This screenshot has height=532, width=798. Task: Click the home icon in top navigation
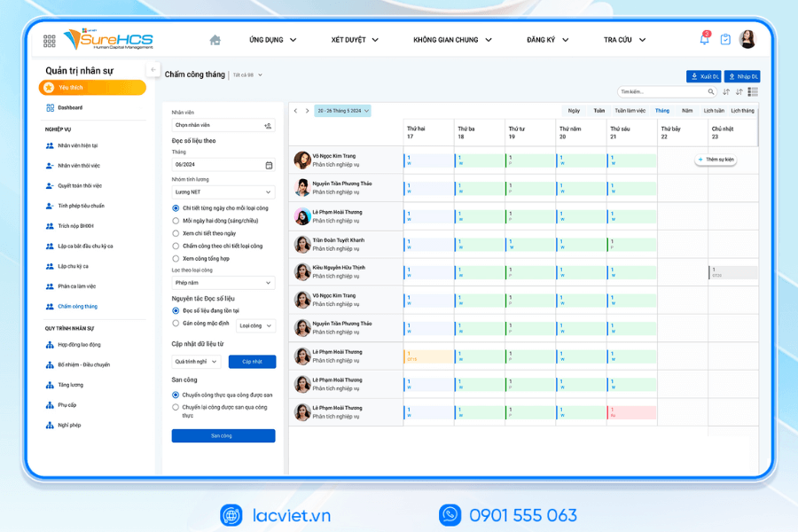215,40
